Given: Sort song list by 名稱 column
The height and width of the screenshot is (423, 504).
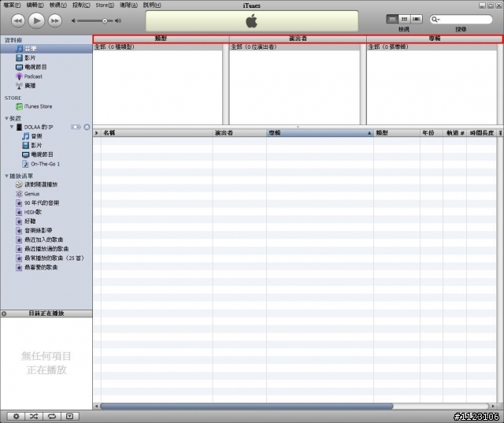Looking at the screenshot, I should (157, 133).
